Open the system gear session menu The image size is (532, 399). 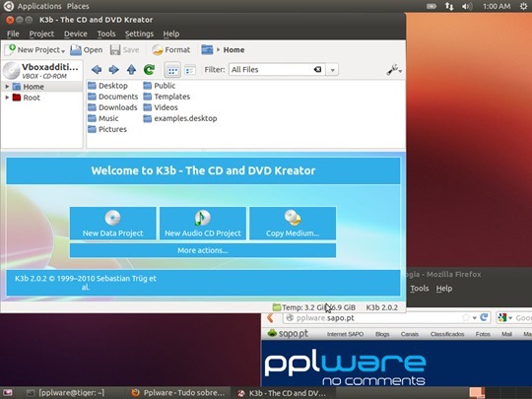[523, 6]
